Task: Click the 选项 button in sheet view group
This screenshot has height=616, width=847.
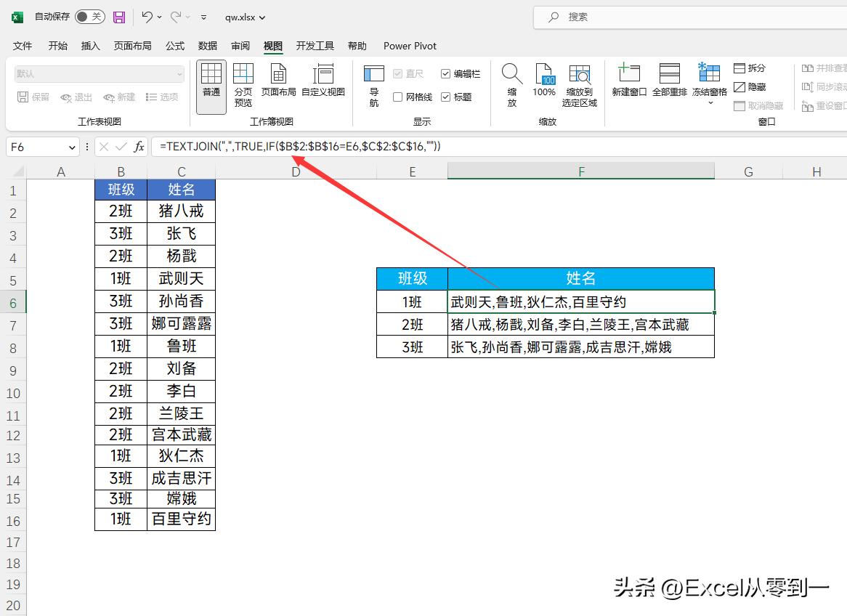Action: [161, 97]
